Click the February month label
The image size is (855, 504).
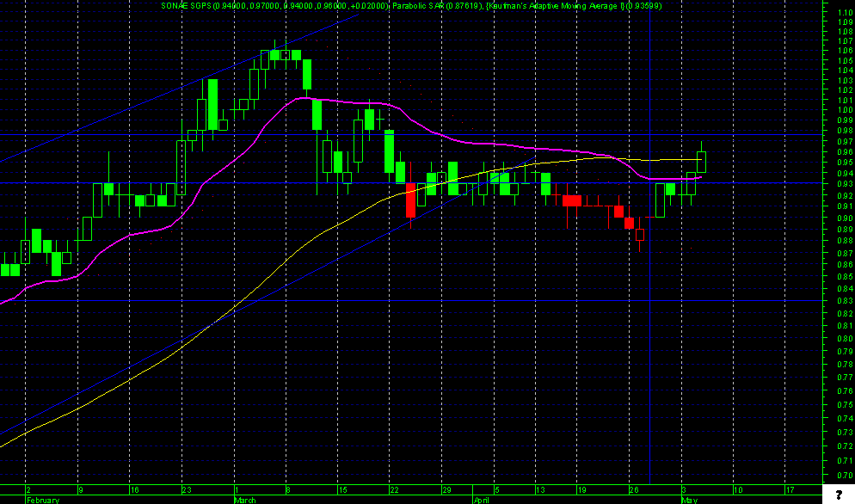click(x=42, y=500)
